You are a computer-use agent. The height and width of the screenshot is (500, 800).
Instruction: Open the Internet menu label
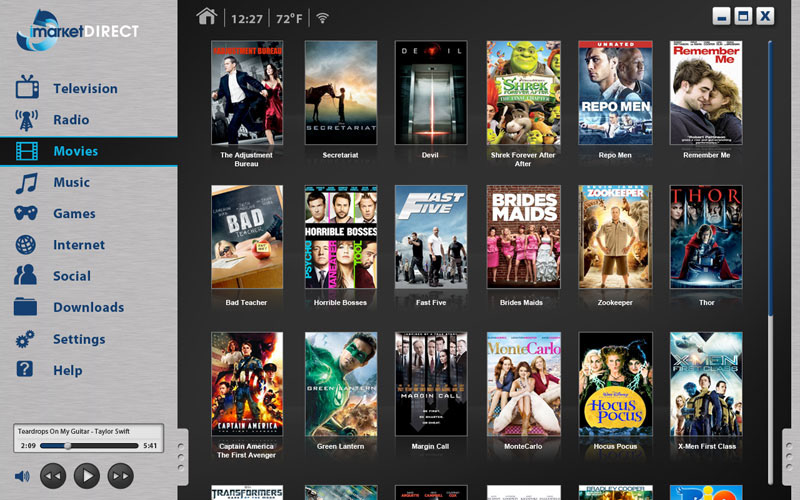click(79, 245)
